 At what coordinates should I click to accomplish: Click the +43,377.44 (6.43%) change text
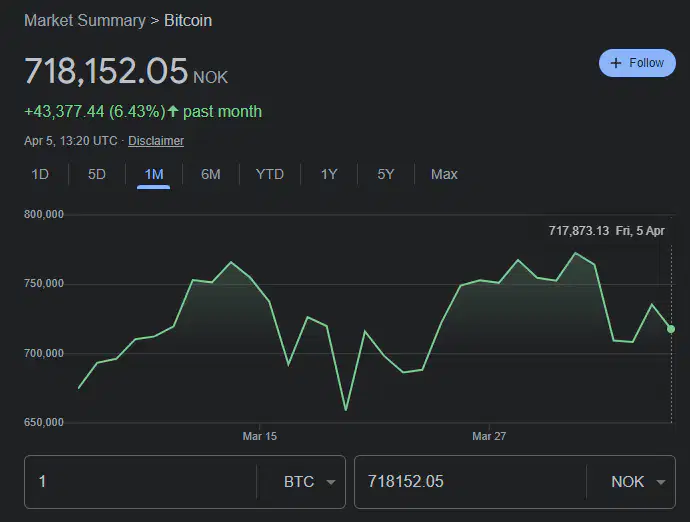(x=95, y=111)
